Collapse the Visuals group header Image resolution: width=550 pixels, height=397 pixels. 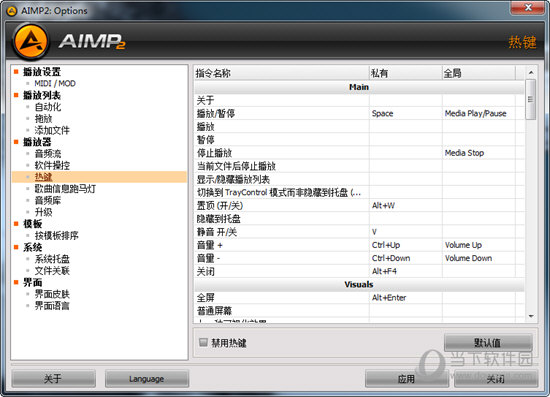359,284
